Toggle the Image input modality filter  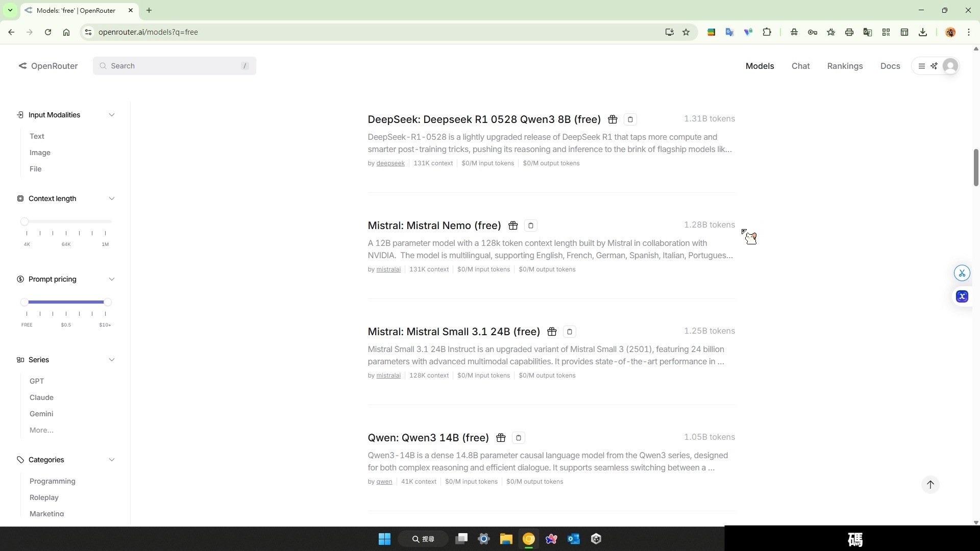[40, 153]
